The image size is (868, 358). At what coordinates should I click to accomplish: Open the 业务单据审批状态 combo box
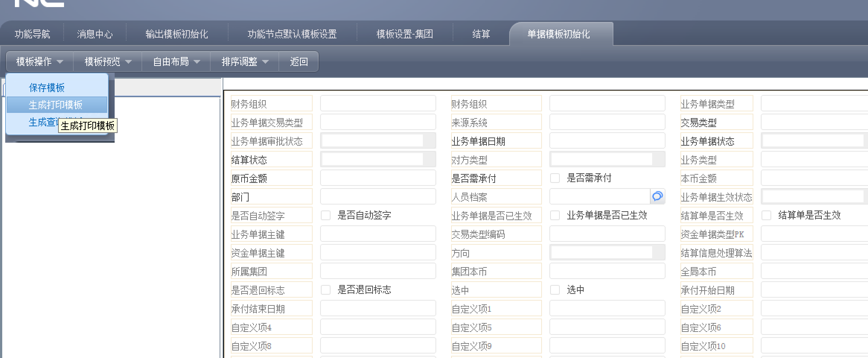coord(378,140)
